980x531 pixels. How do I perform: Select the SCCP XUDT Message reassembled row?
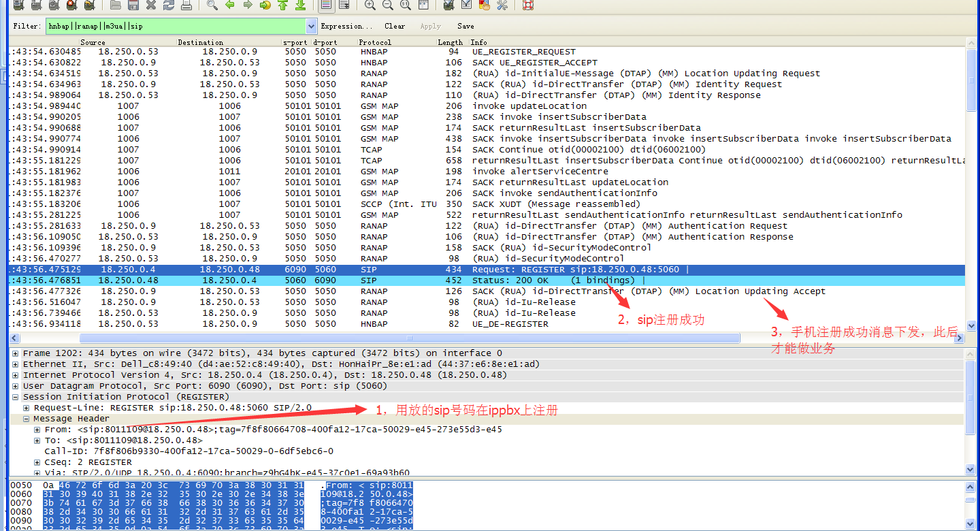pos(487,204)
